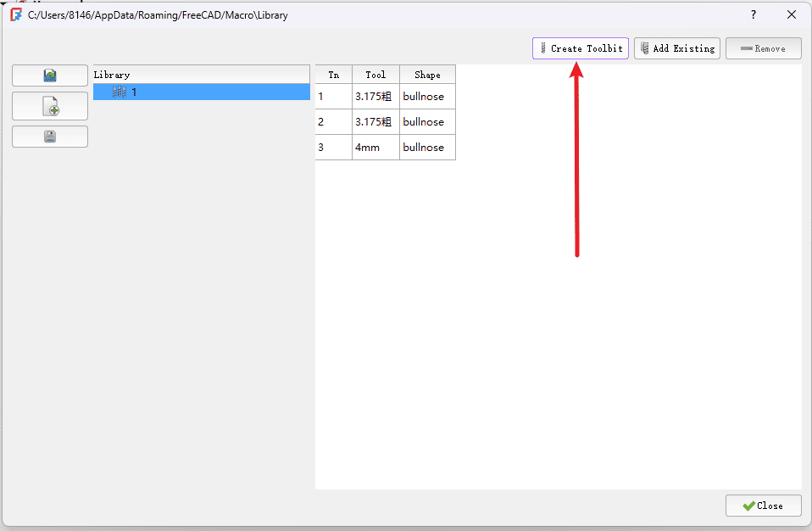Select the 4mm tool name cell

pos(375,148)
